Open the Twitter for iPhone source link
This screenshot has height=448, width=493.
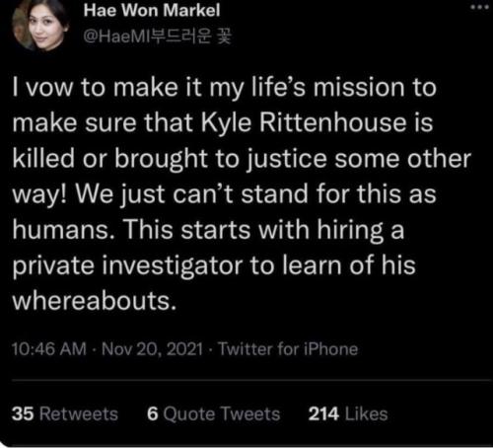coord(288,349)
